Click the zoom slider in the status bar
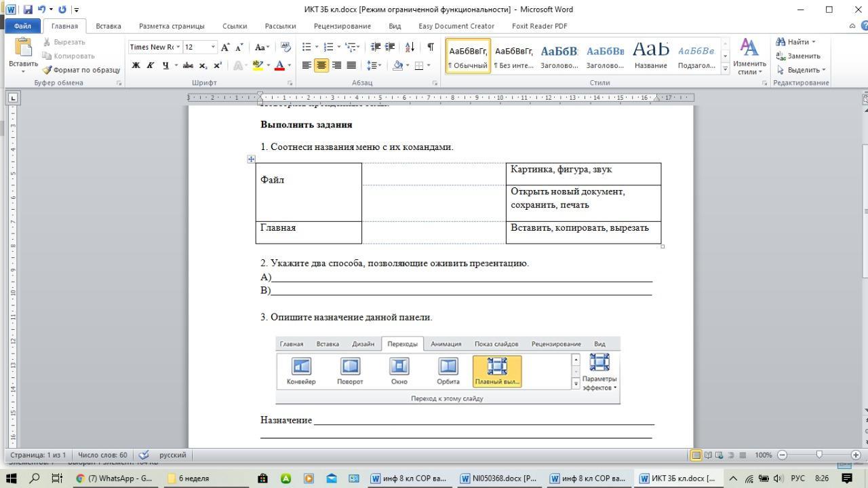Viewport: 868px width, 488px height. (819, 455)
